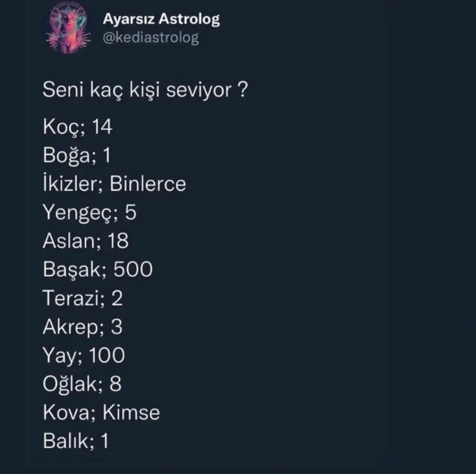Click the word Kova

pos(66,413)
